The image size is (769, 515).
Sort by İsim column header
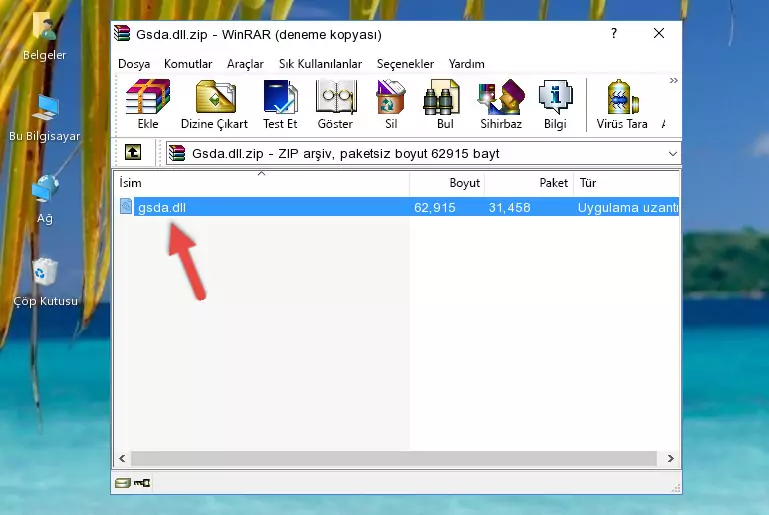(x=262, y=183)
